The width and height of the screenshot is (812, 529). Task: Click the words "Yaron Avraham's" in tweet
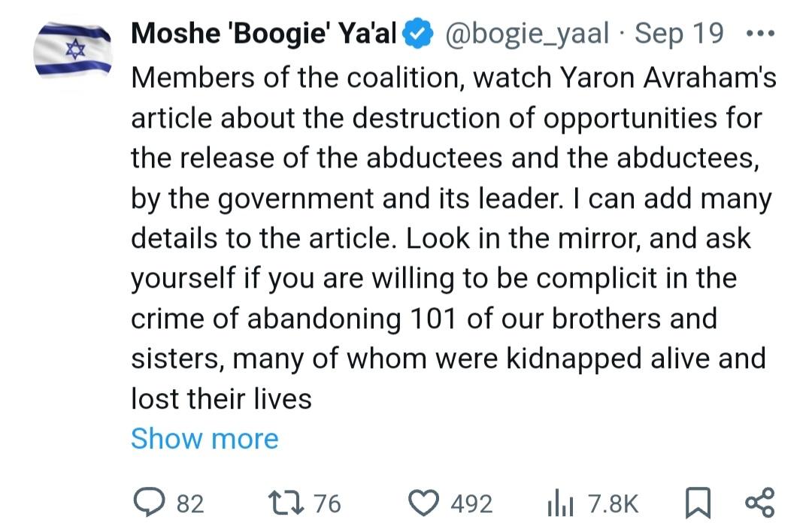click(x=668, y=78)
